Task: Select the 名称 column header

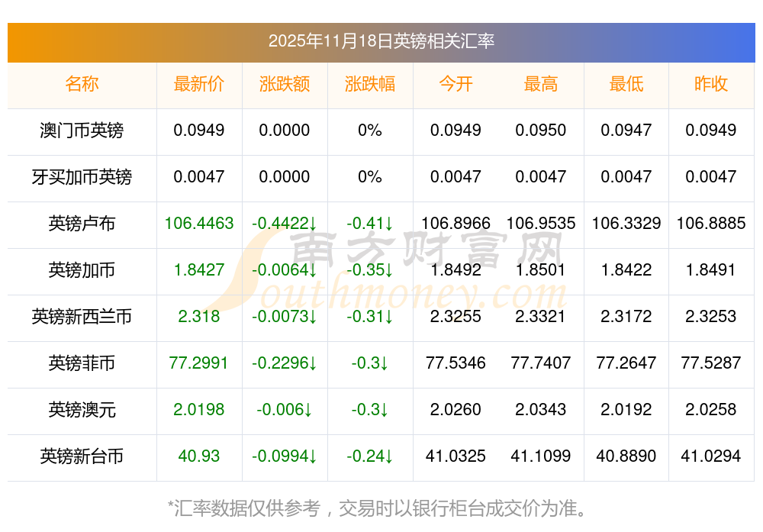Action: point(82,84)
